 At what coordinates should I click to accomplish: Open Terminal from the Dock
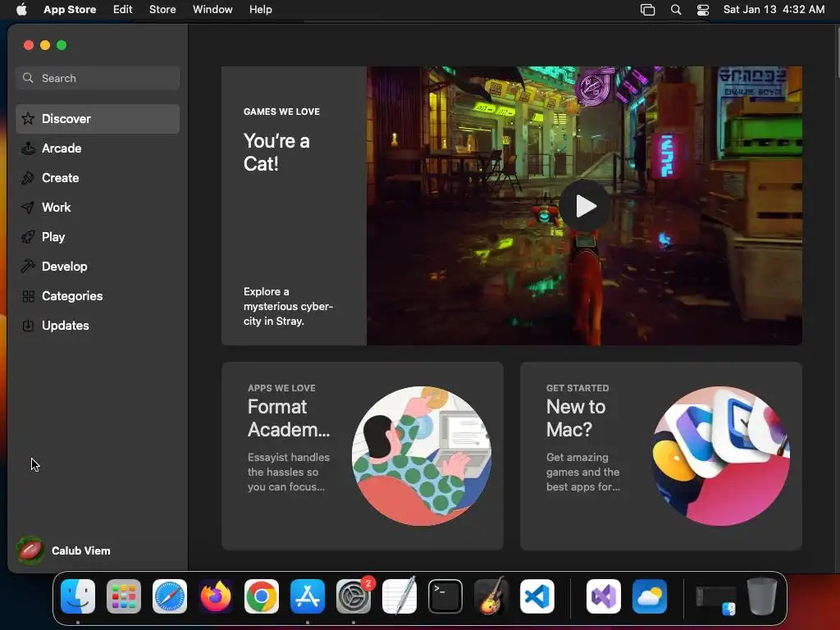[x=445, y=596]
